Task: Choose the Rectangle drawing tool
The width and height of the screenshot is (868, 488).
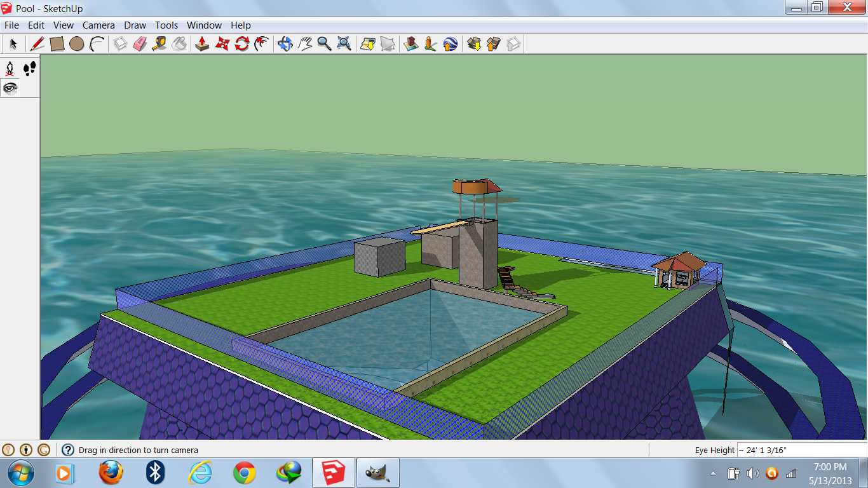Action: 57,44
